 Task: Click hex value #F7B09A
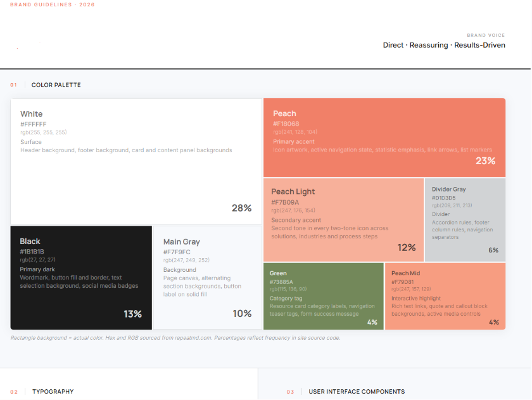(x=285, y=202)
